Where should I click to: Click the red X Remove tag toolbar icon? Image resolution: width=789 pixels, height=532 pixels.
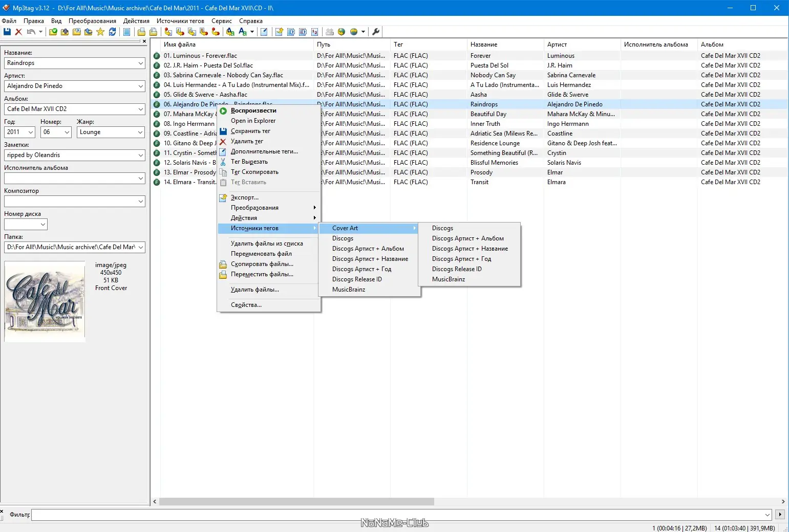[18, 32]
